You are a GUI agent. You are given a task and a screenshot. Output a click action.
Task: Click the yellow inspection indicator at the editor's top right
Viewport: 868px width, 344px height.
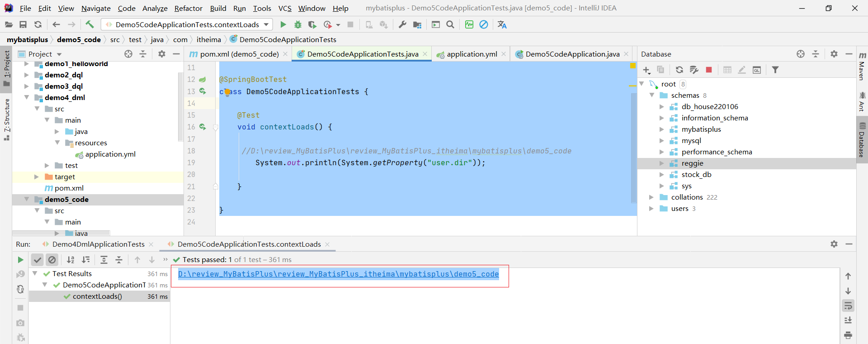click(x=633, y=66)
